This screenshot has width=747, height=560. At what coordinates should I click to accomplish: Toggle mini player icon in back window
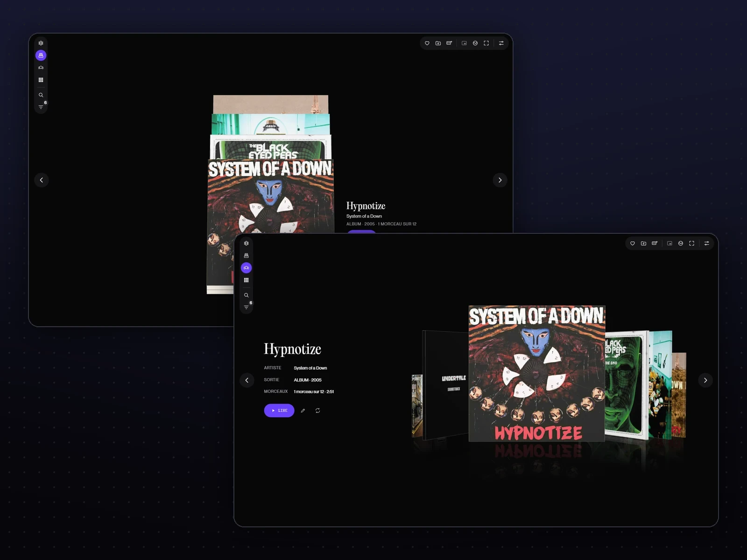tap(464, 43)
